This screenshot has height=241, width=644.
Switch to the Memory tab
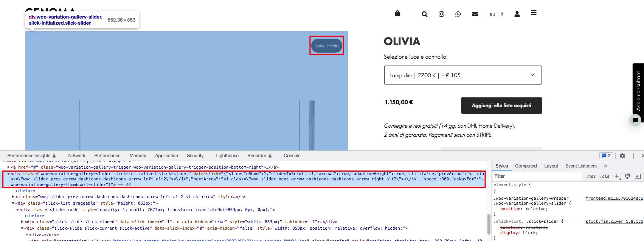click(x=138, y=156)
